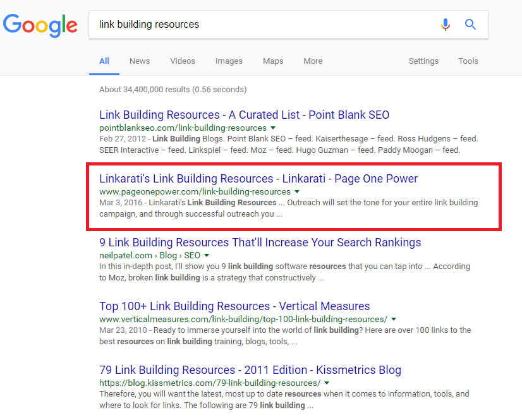The image size is (522, 420).
Task: Open the dropdown beside the Vertical Measures URL
Action: point(393,319)
